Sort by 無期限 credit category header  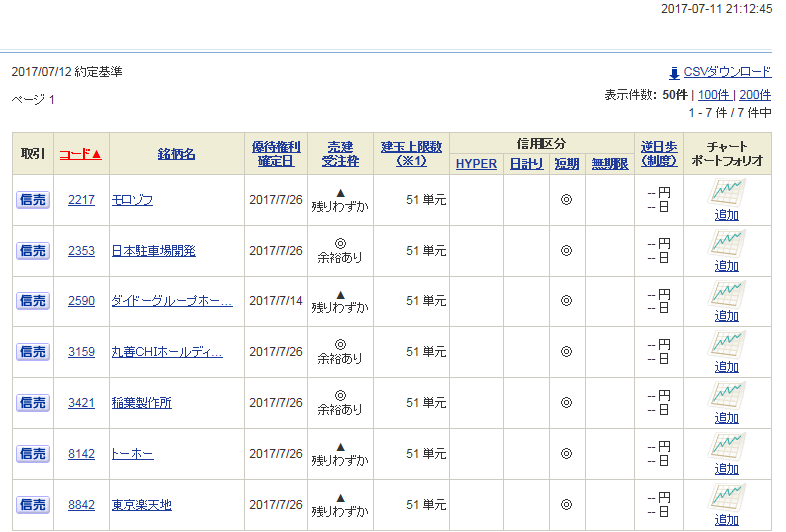coord(610,164)
